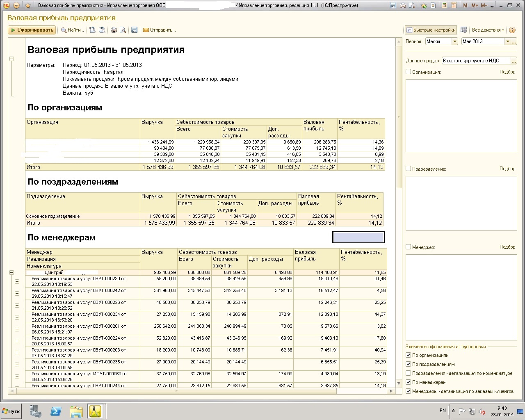Click the report toolbar print icon
This screenshot has height=420, width=525.
pyautogui.click(x=114, y=30)
